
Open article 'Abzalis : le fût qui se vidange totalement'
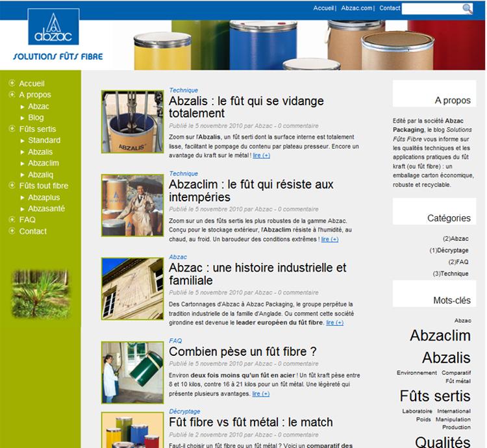(246, 107)
